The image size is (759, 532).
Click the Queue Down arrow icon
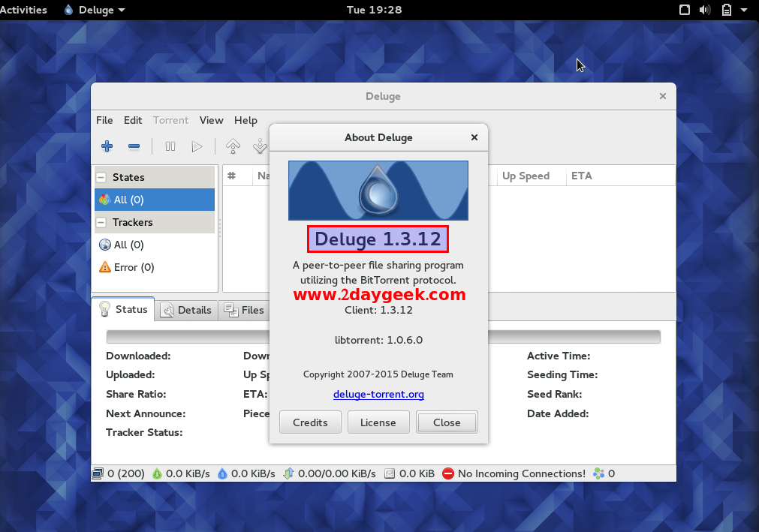260,146
